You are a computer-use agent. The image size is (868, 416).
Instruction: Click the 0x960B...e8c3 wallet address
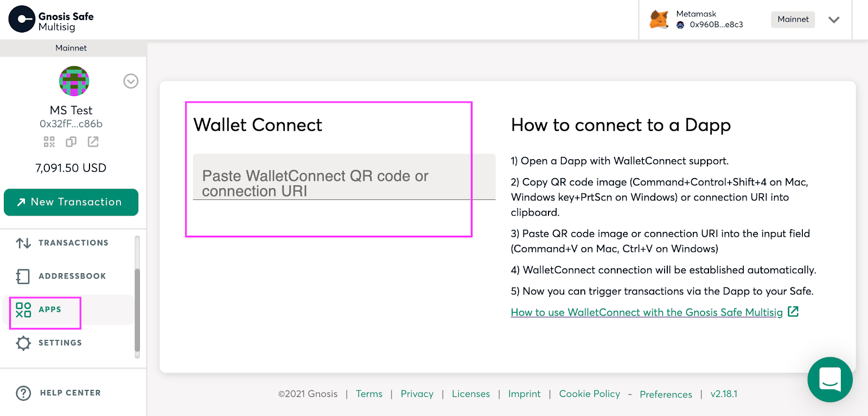[716, 24]
